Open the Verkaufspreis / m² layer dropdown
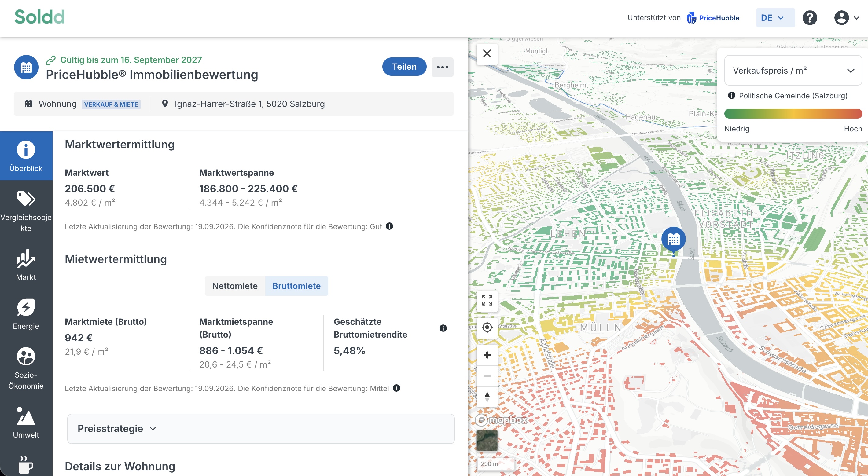Image resolution: width=868 pixels, height=476 pixels. pyautogui.click(x=793, y=70)
